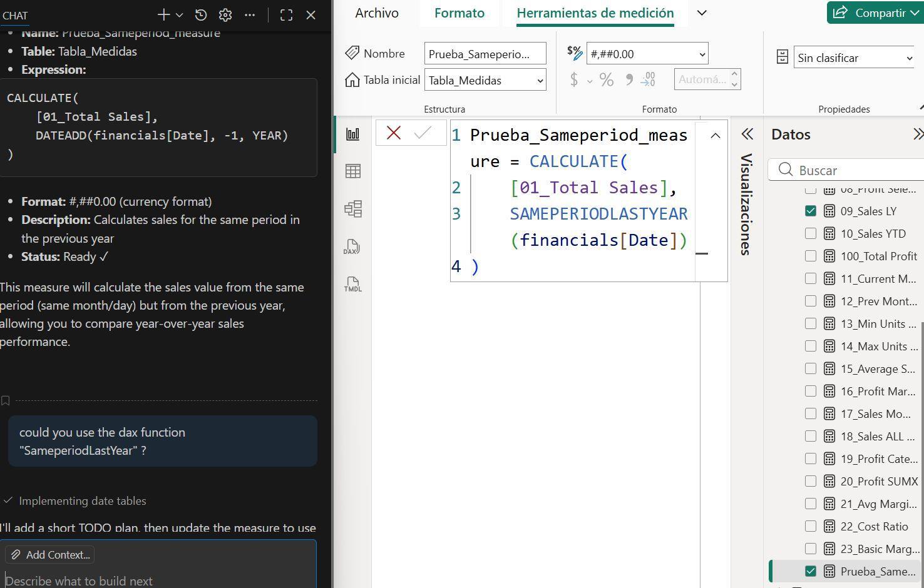Check the 100_Total Profit measure
The height and width of the screenshot is (588, 924).
[811, 256]
